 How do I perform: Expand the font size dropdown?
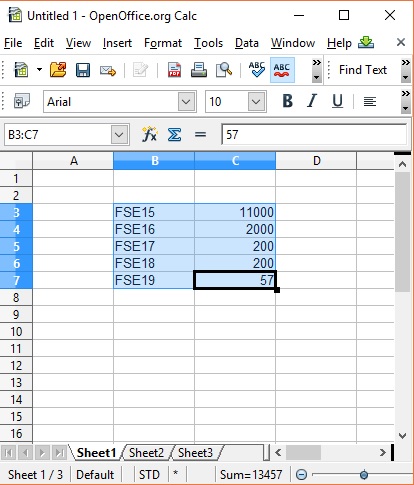[256, 101]
